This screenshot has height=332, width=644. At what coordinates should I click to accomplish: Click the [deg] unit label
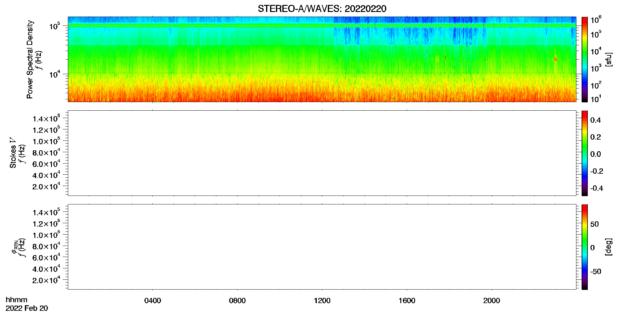pos(608,247)
